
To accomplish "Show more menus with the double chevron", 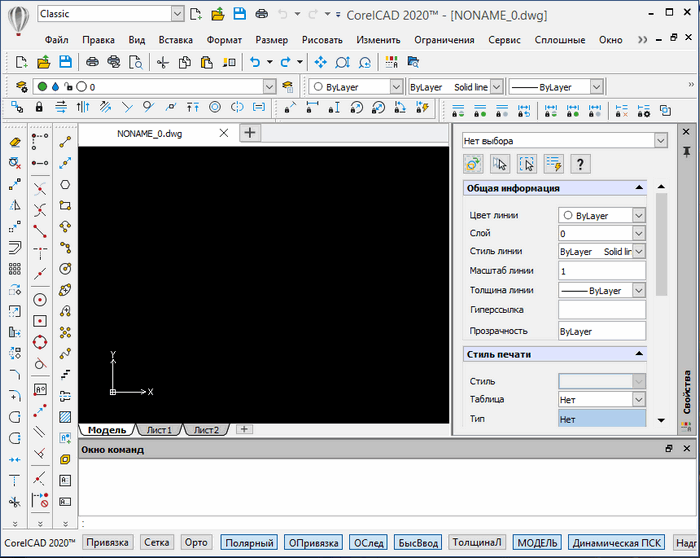I will pyautogui.click(x=642, y=40).
